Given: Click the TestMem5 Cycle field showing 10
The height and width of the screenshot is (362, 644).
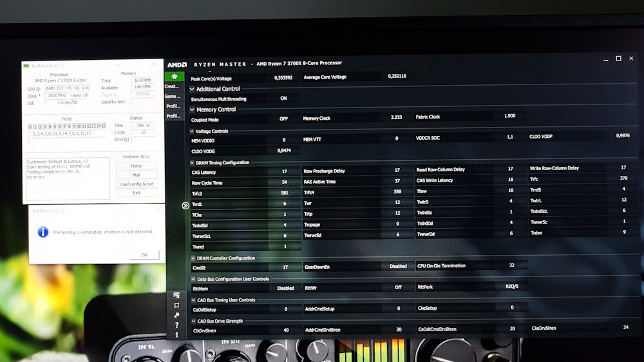Looking at the screenshot, I should coord(143,133).
